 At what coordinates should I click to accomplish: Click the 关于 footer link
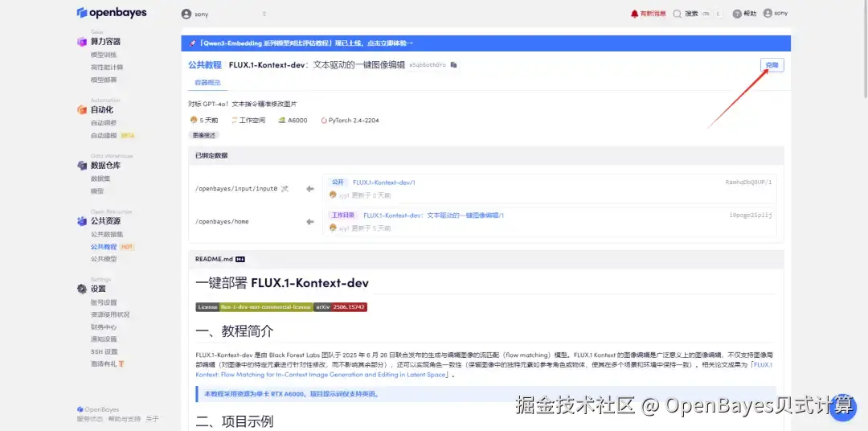152,420
